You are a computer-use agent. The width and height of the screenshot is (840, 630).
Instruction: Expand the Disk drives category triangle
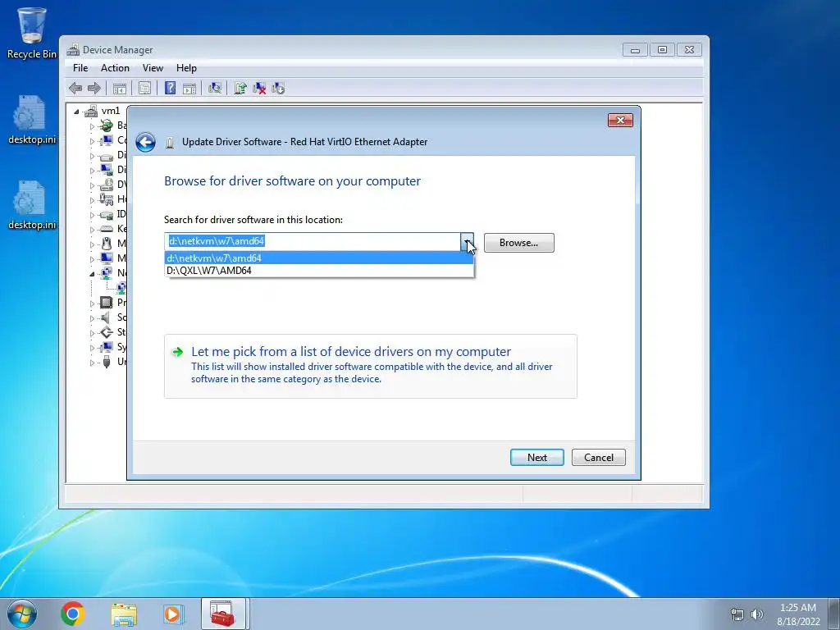(x=92, y=157)
